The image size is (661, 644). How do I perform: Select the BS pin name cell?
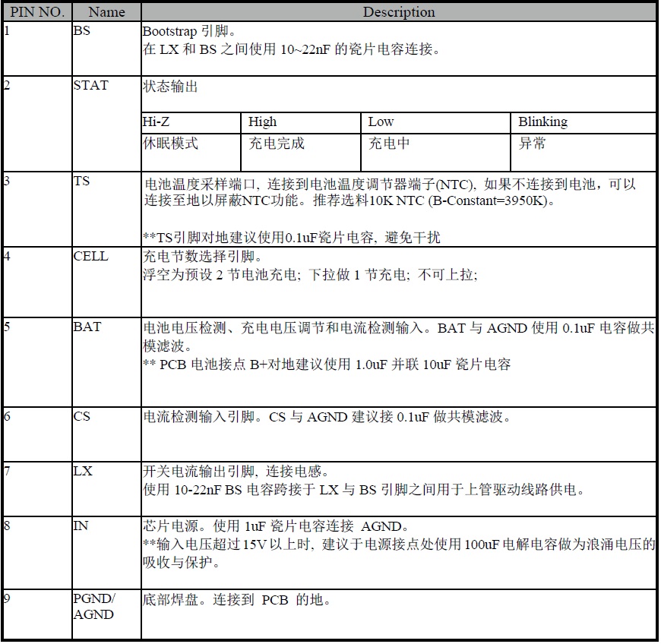(82, 32)
